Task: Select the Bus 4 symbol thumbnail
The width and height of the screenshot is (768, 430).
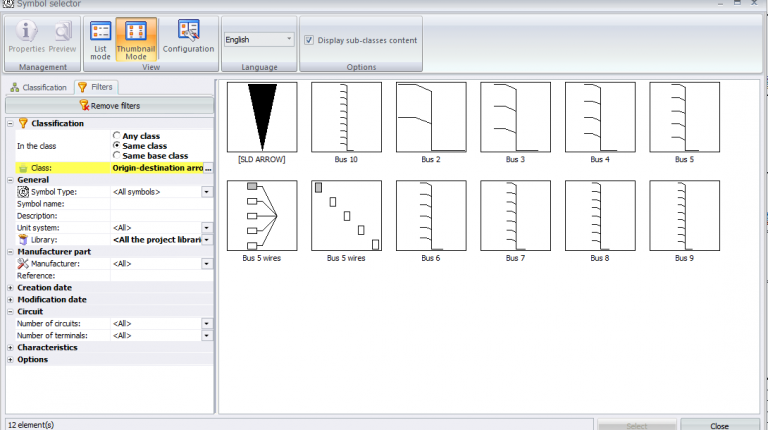Action: [x=600, y=117]
